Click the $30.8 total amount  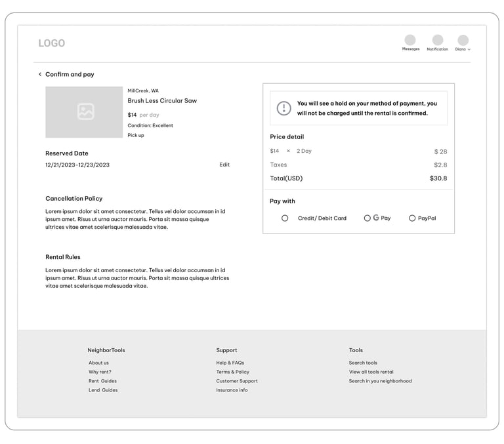tap(438, 178)
